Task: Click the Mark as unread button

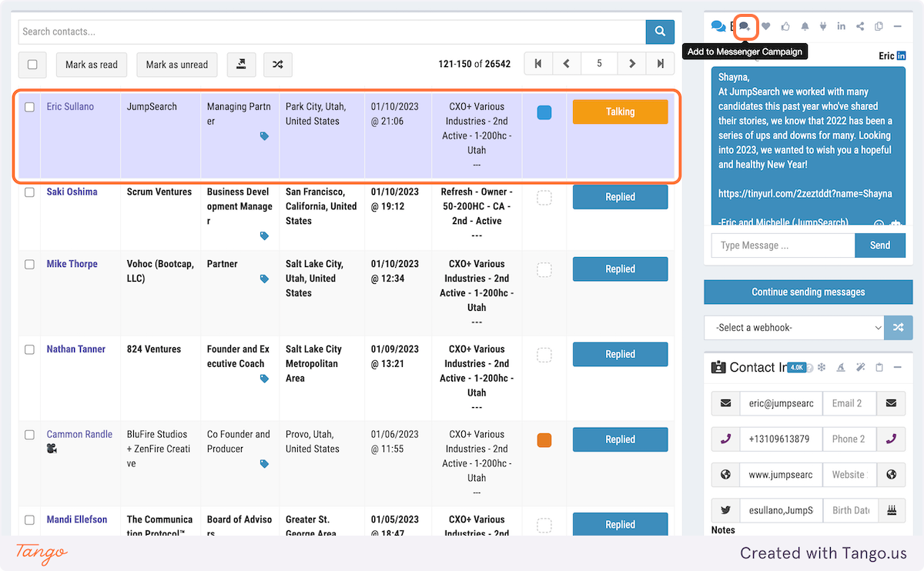Action: 177,65
